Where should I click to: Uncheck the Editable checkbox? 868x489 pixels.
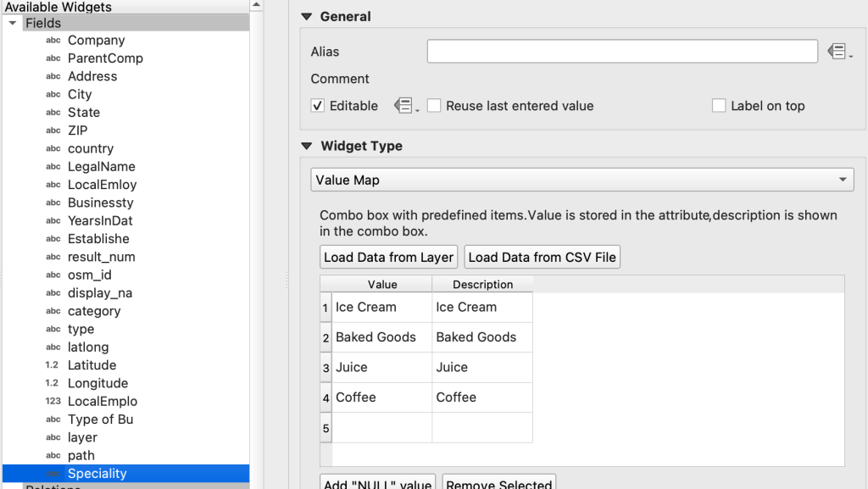(318, 106)
